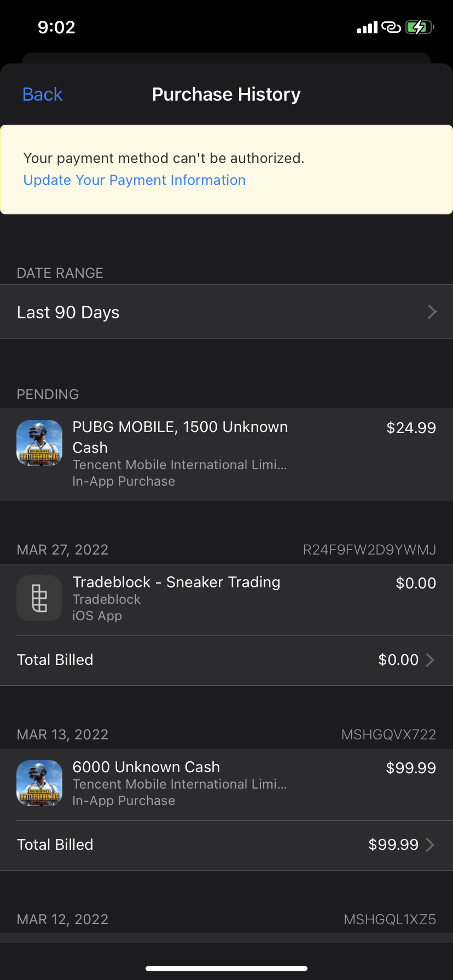This screenshot has height=980, width=453.
Task: Expand the $99.99 Total Billed chevron
Action: pyautogui.click(x=430, y=845)
